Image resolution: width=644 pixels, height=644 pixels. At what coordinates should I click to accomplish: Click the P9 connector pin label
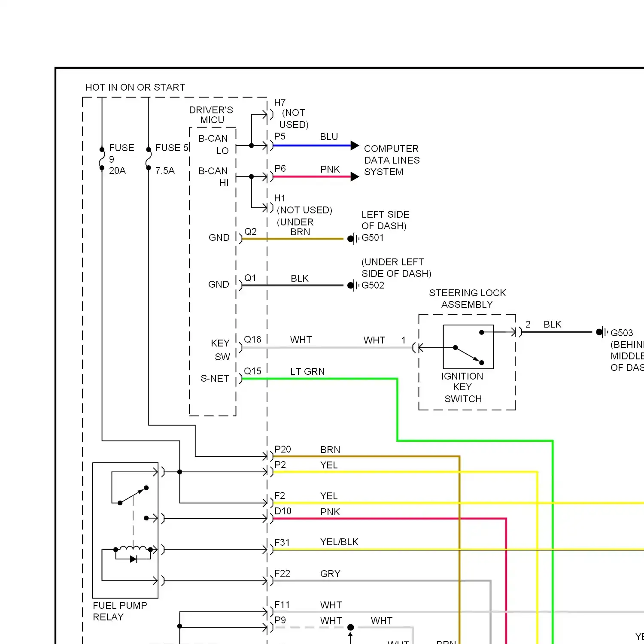(280, 620)
